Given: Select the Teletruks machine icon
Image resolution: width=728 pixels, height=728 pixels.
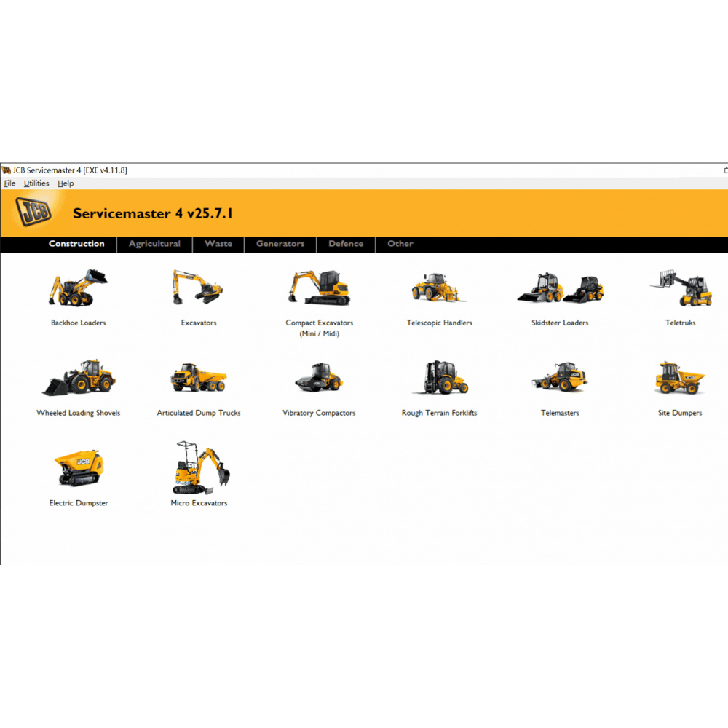Looking at the screenshot, I should [681, 288].
